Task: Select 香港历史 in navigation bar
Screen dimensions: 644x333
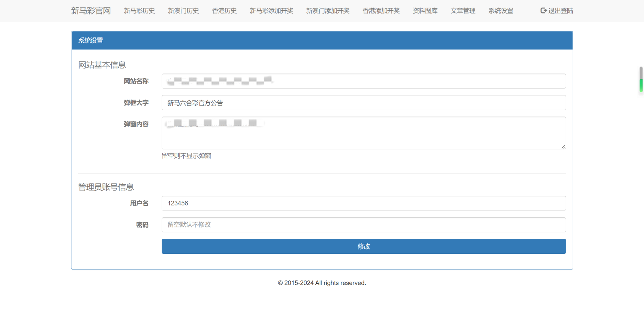Action: pos(224,11)
